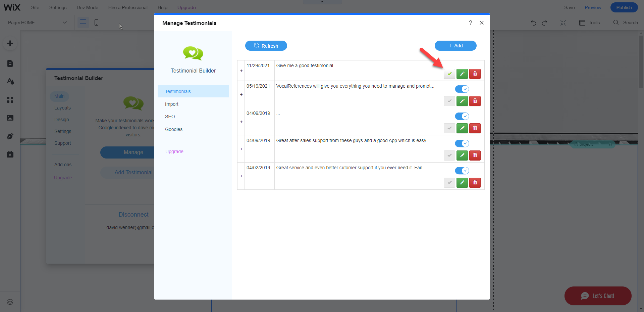Select the SEO tab in dialog
Screen dimensions: 644x312
click(x=193, y=117)
